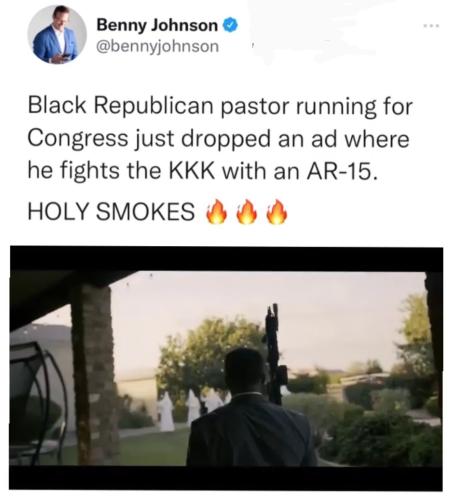Click the tweet text about Congress ad
This screenshot has width=454, height=500.
220,138
